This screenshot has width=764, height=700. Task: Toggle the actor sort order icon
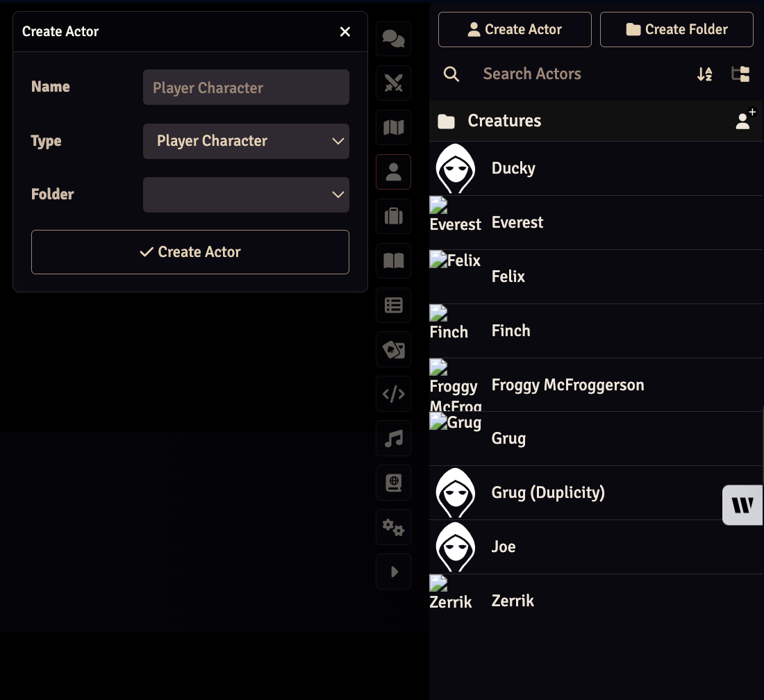click(704, 74)
